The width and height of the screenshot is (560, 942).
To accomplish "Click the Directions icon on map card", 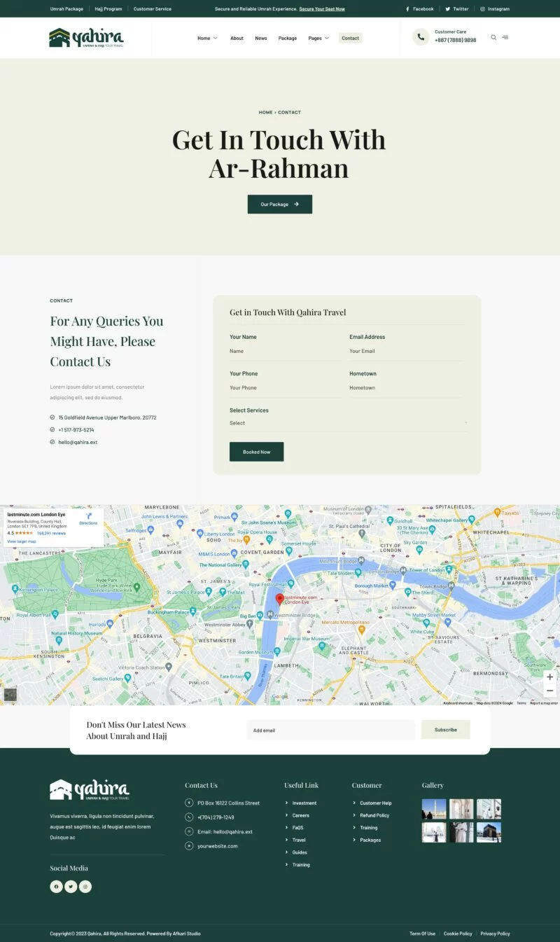I will tap(88, 517).
